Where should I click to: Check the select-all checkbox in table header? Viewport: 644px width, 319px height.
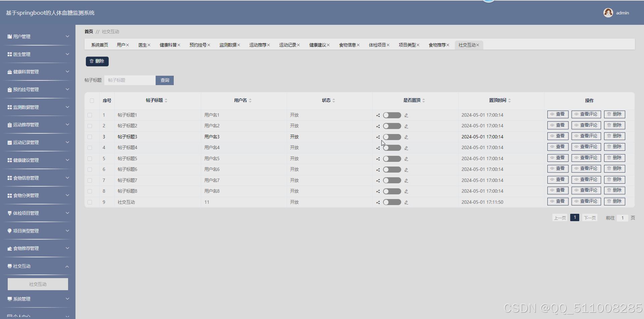tap(92, 101)
